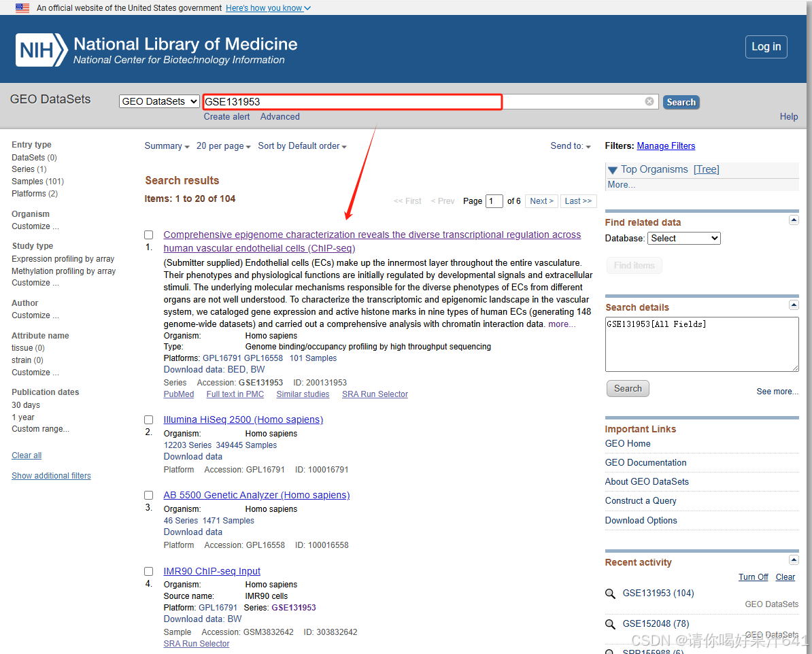Open the 20 per page dropdown
Viewport: 812px width, 654px height.
tap(223, 146)
